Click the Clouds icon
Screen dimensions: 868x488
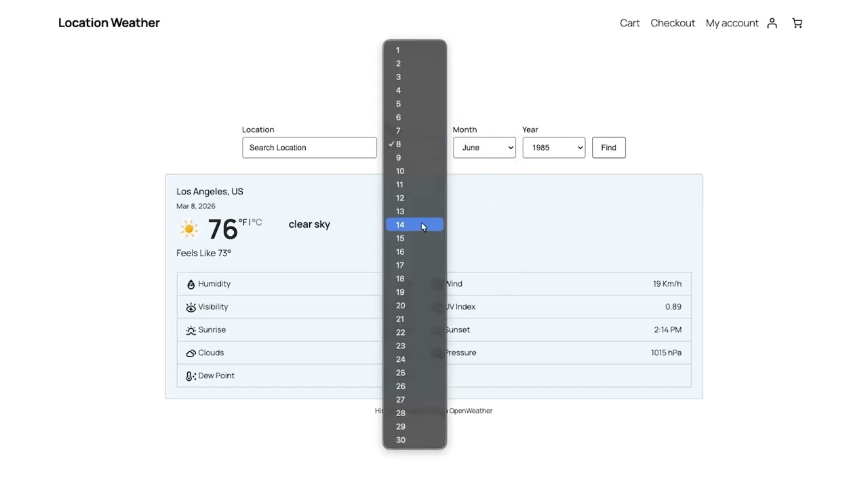coord(191,353)
